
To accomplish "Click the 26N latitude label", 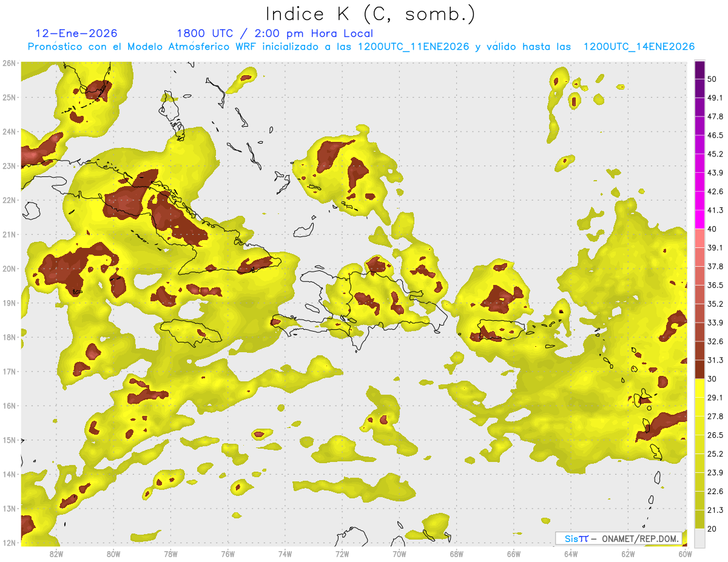I will click(x=8, y=63).
